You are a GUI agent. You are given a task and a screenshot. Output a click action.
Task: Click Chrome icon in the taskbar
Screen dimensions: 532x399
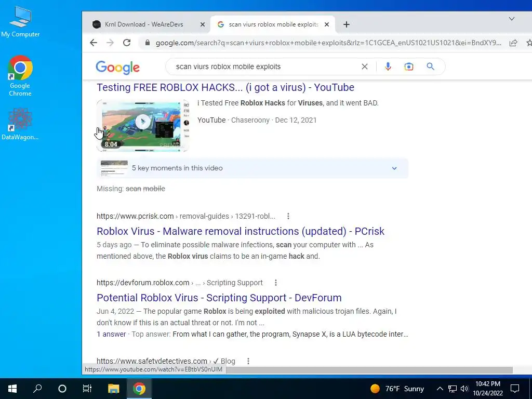pos(139,389)
